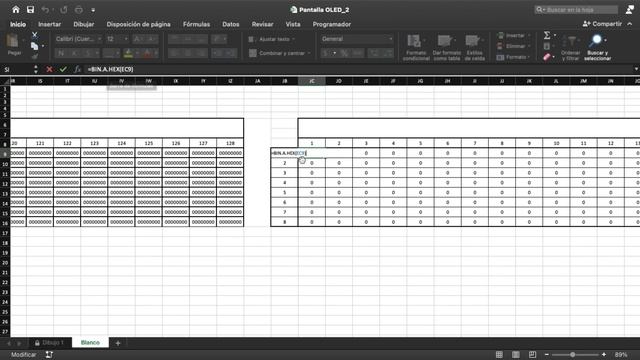
Task: Open the Dibujar ribbon tab
Action: click(84, 24)
